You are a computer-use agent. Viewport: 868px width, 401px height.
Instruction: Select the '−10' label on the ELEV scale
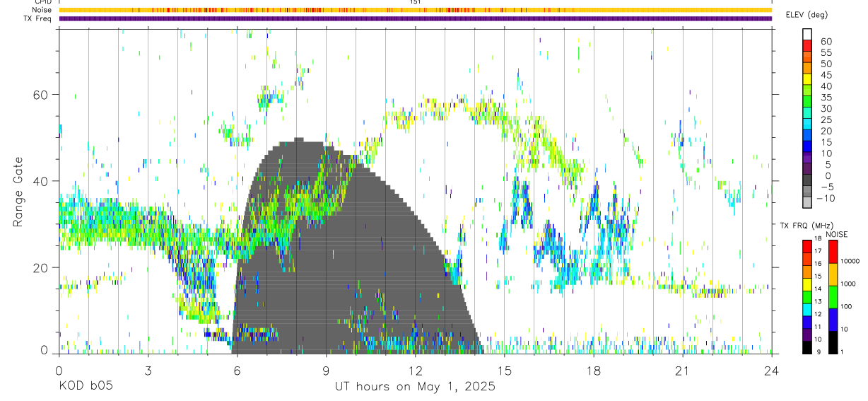[x=826, y=198]
